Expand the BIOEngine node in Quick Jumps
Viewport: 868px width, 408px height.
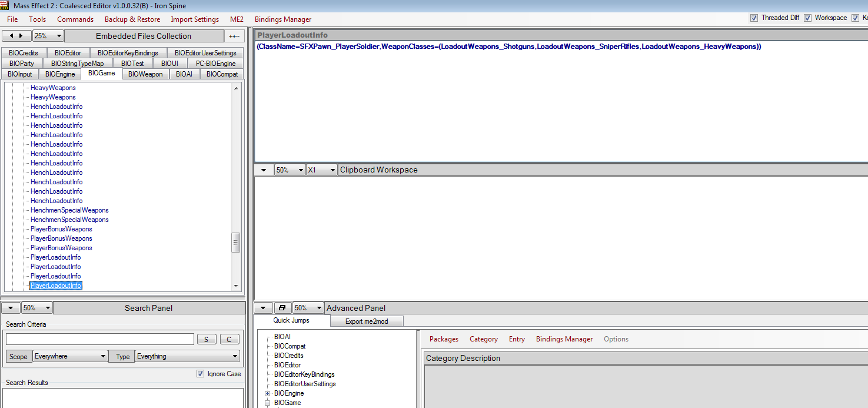[268, 393]
